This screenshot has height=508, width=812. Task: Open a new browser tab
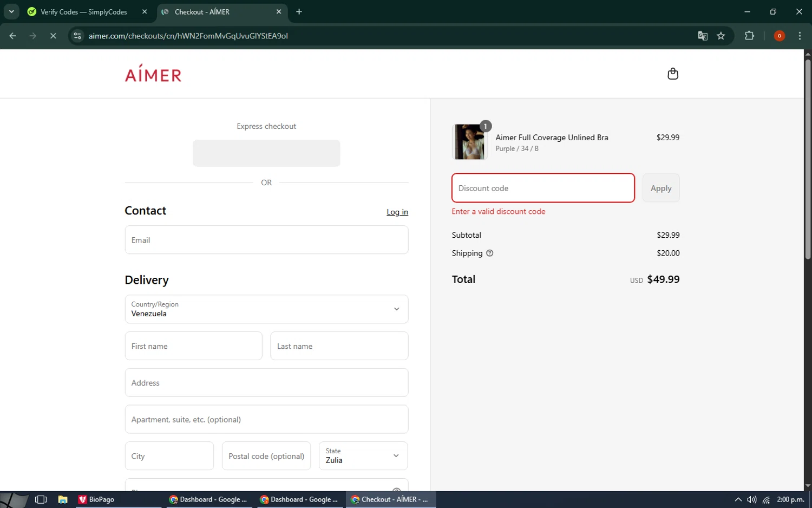pyautogui.click(x=299, y=11)
